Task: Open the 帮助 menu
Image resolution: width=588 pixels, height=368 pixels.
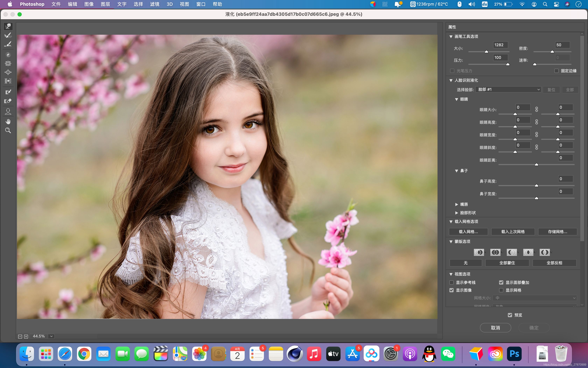Action: [217, 4]
